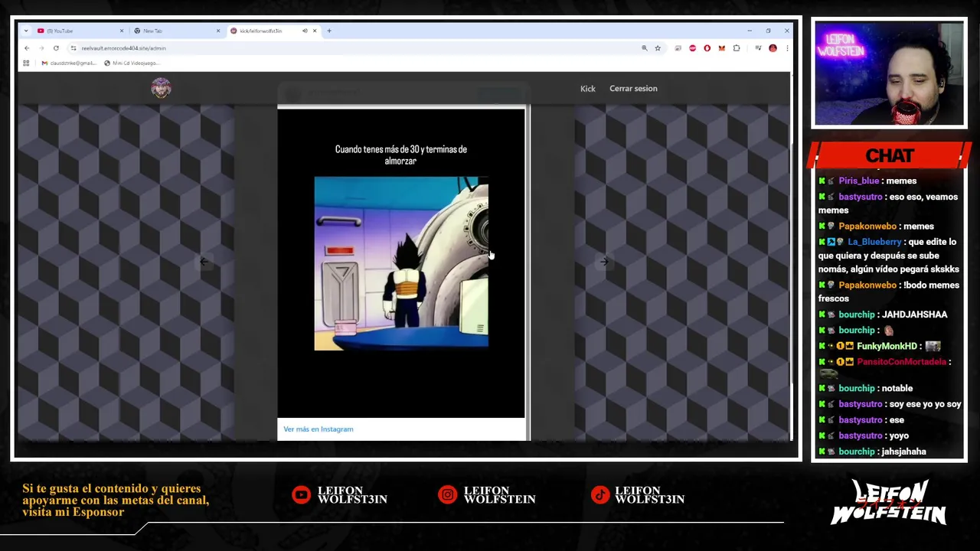This screenshot has width=980, height=551.
Task: Go to previous reel with left arrow
Action: [204, 262]
